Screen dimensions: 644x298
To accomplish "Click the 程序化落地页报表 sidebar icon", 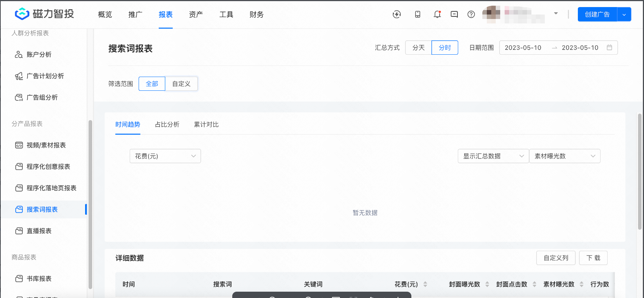I will pos(19,188).
